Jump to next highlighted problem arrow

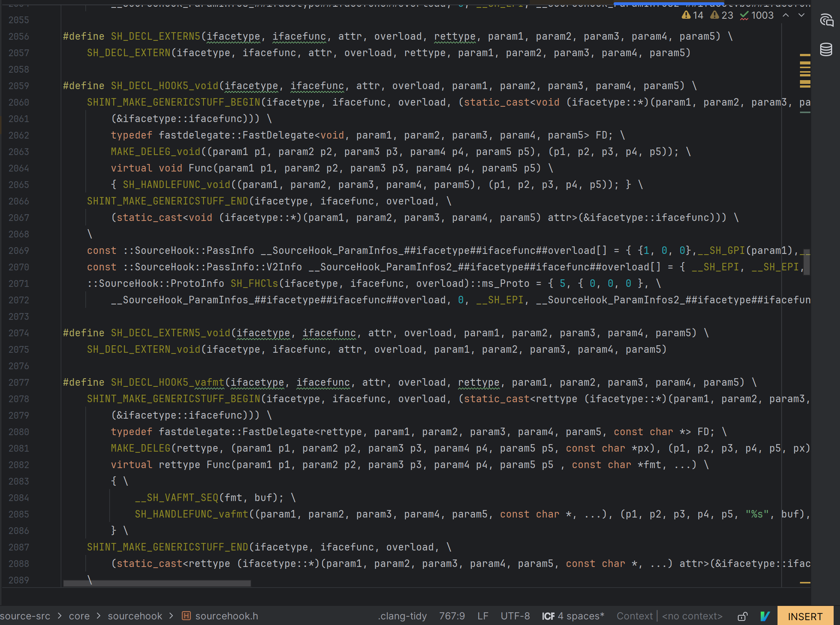801,15
